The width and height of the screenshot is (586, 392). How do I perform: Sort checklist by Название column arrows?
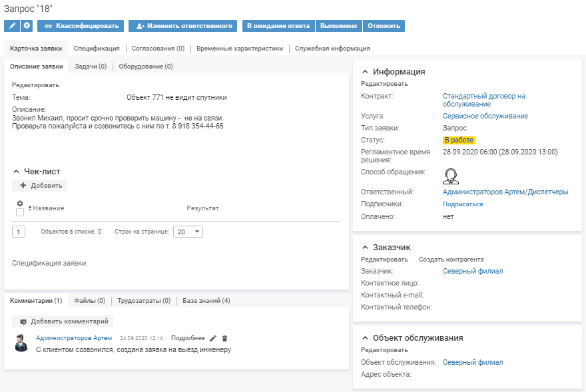[30, 208]
